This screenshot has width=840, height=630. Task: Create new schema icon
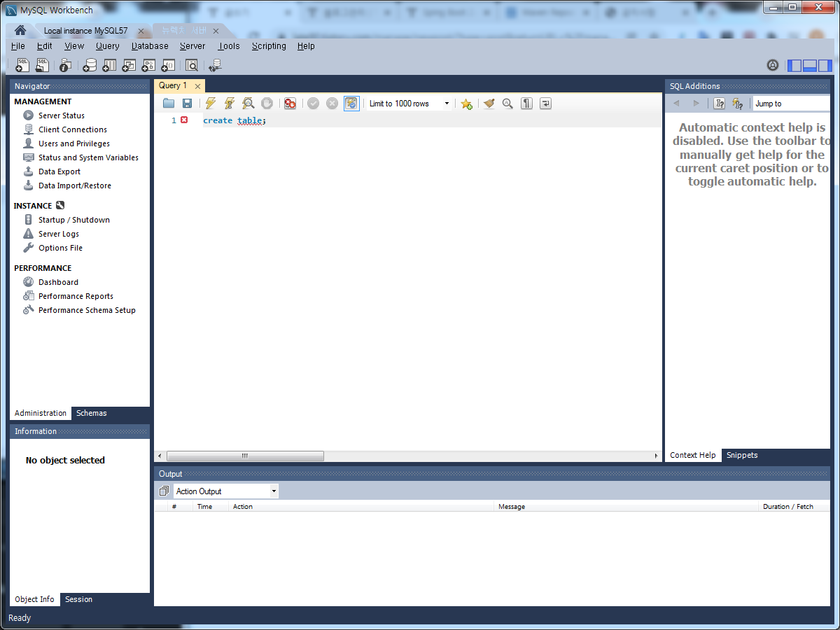tap(90, 65)
